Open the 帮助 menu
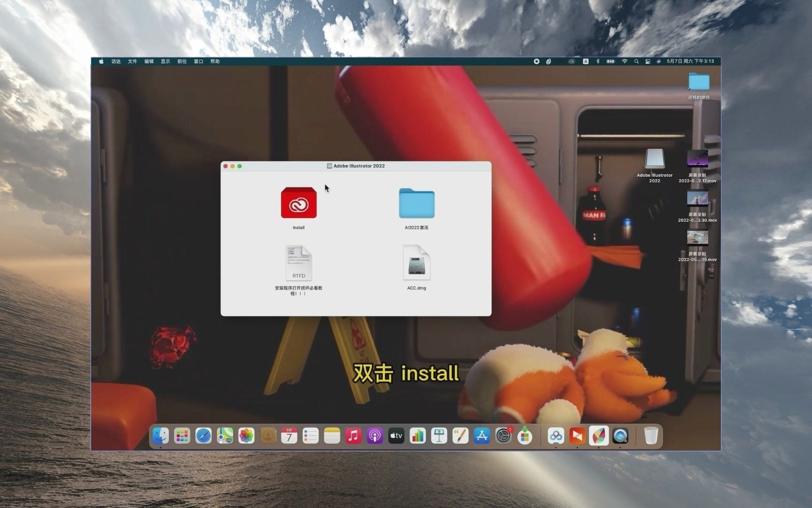The image size is (812, 508). [x=215, y=61]
